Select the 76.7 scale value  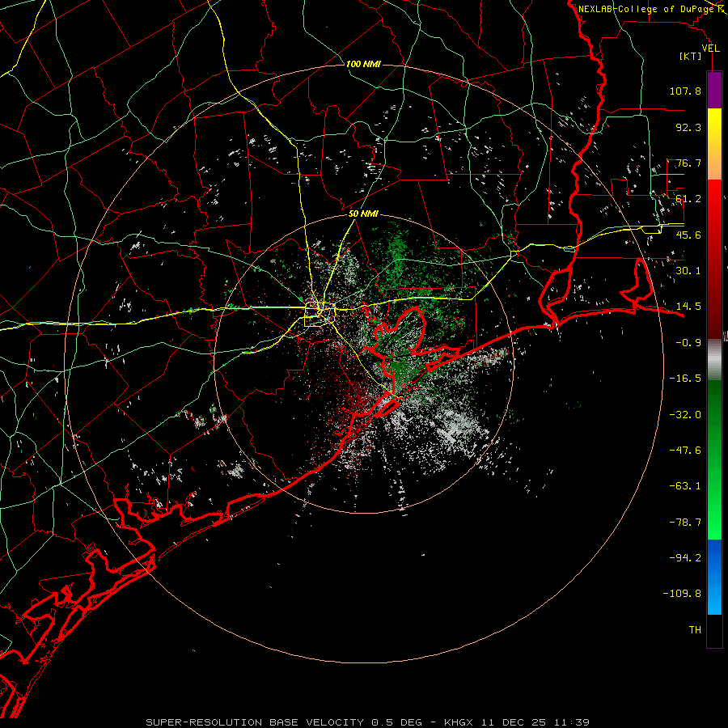click(688, 163)
